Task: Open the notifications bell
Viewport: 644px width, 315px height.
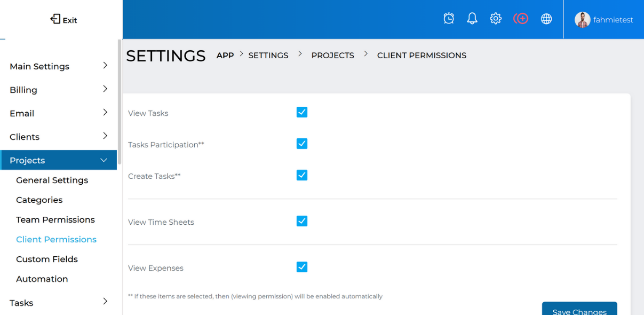Action: click(x=472, y=19)
